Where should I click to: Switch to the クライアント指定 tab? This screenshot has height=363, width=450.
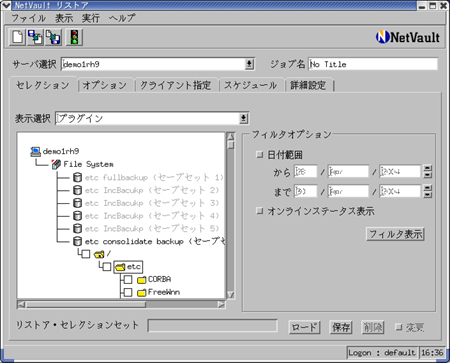tap(176, 85)
